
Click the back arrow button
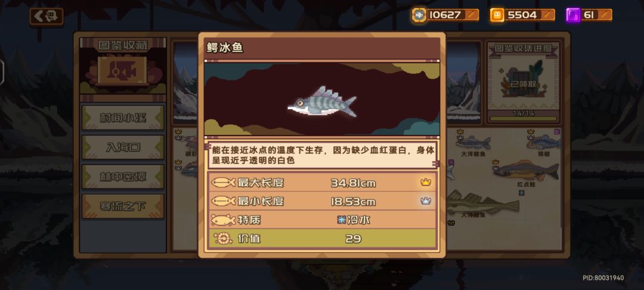click(47, 17)
